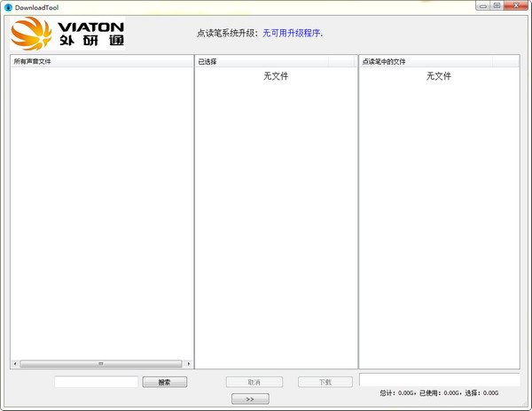Click the 搜索 search button

(x=165, y=382)
